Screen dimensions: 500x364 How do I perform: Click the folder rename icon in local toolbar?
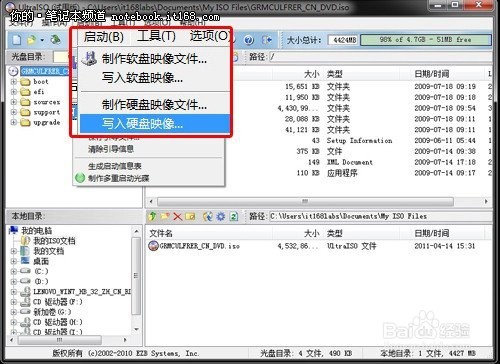click(x=190, y=217)
